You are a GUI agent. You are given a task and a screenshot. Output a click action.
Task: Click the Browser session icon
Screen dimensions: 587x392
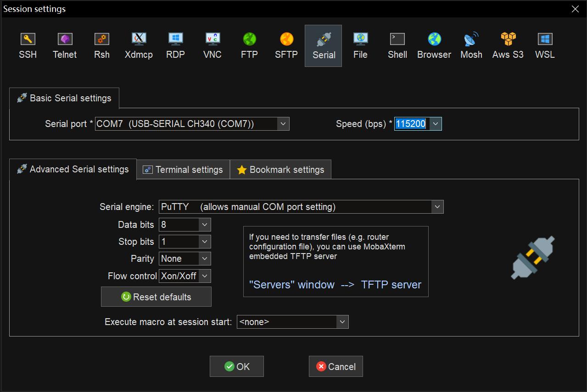[434, 46]
